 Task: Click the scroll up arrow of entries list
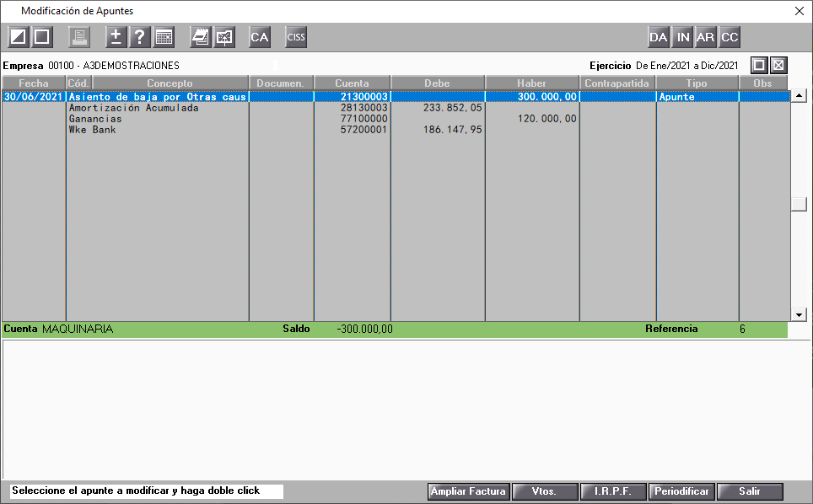tap(799, 95)
